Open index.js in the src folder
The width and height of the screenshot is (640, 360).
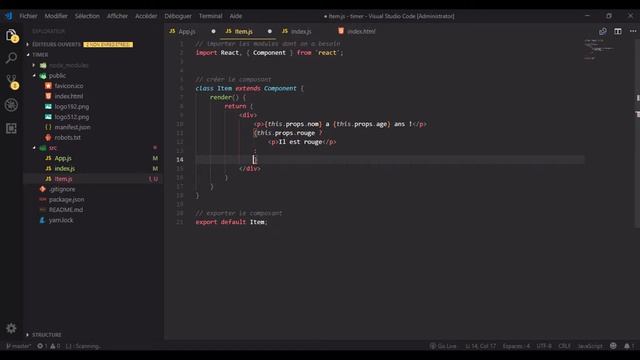coord(64,169)
